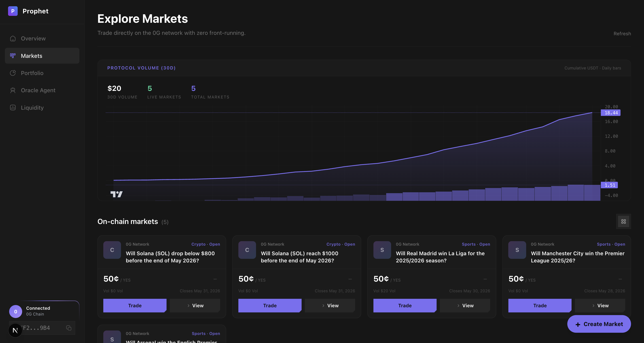644x343 pixels.
Task: Click the 'Explore Markets' page title
Action: click(142, 19)
